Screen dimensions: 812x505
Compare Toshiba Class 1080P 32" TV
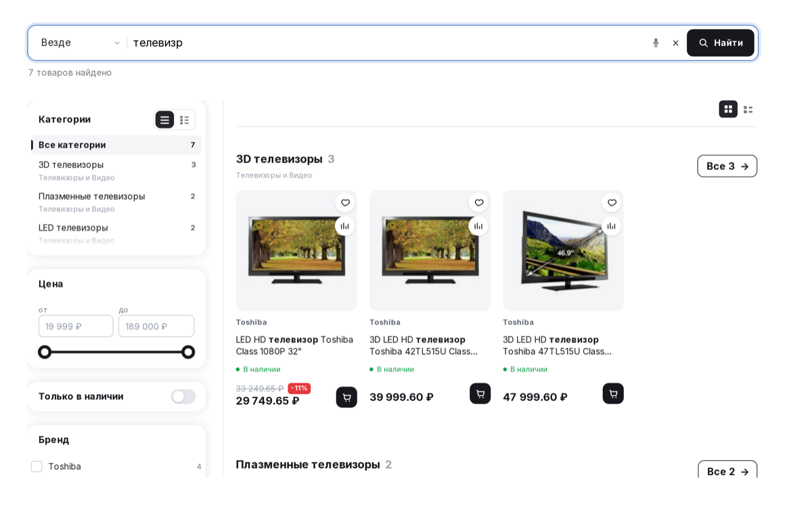coord(345,226)
